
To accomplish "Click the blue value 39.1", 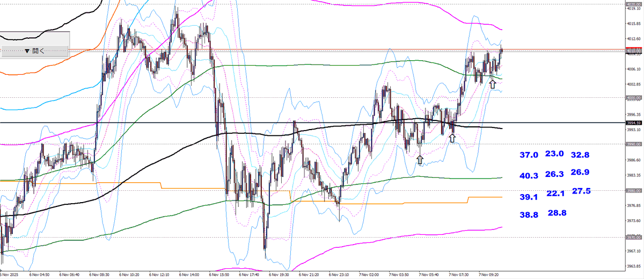I will [x=529, y=197].
